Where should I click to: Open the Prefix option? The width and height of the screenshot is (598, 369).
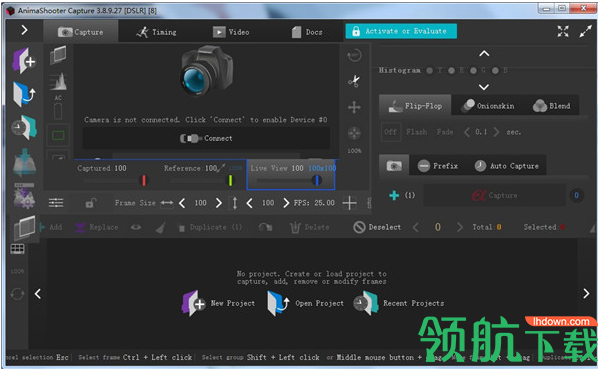coord(438,165)
